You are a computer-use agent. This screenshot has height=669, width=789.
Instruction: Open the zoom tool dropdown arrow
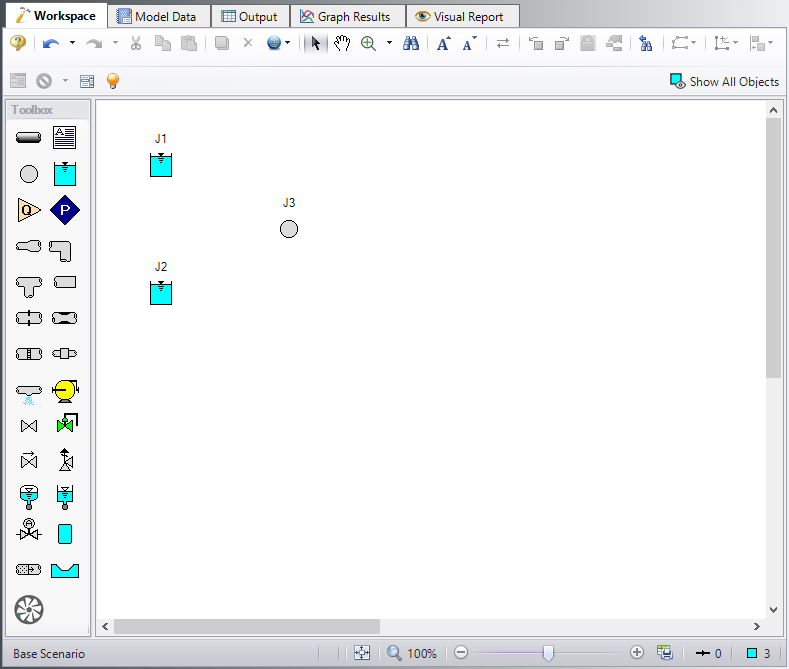389,43
